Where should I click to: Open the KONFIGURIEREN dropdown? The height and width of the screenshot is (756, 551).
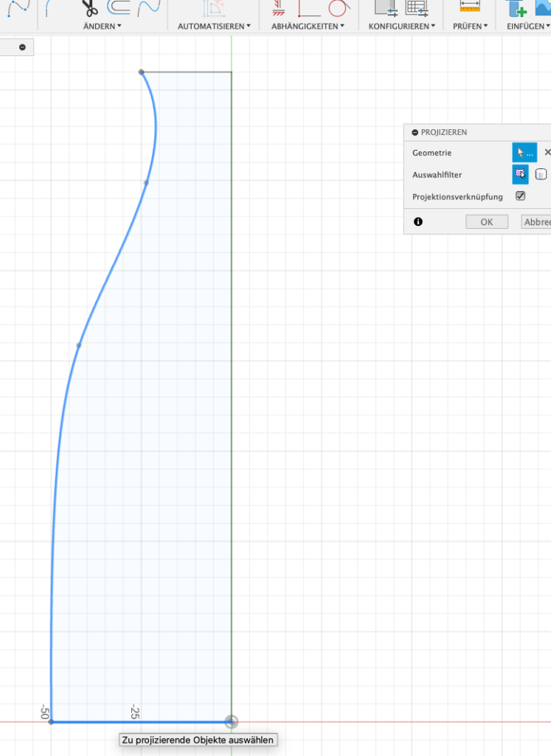pos(401,26)
